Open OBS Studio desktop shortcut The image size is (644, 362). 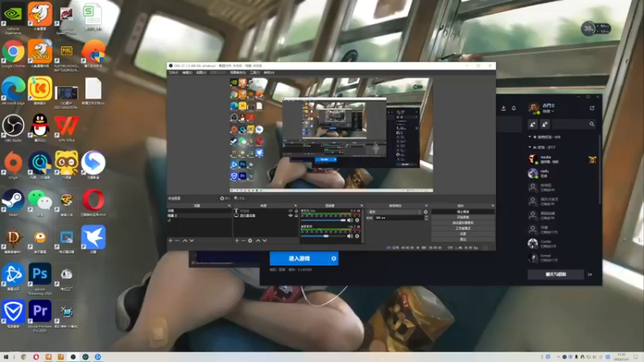pyautogui.click(x=13, y=128)
